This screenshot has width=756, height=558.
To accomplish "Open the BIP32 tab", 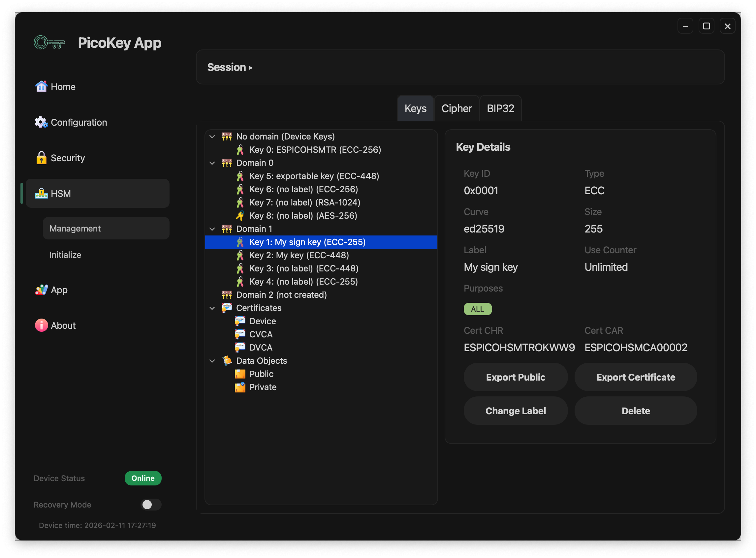I will pos(500,108).
